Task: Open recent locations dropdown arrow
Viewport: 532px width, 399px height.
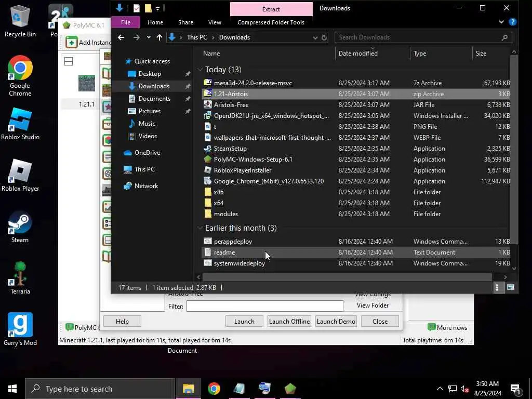Action: point(149,37)
